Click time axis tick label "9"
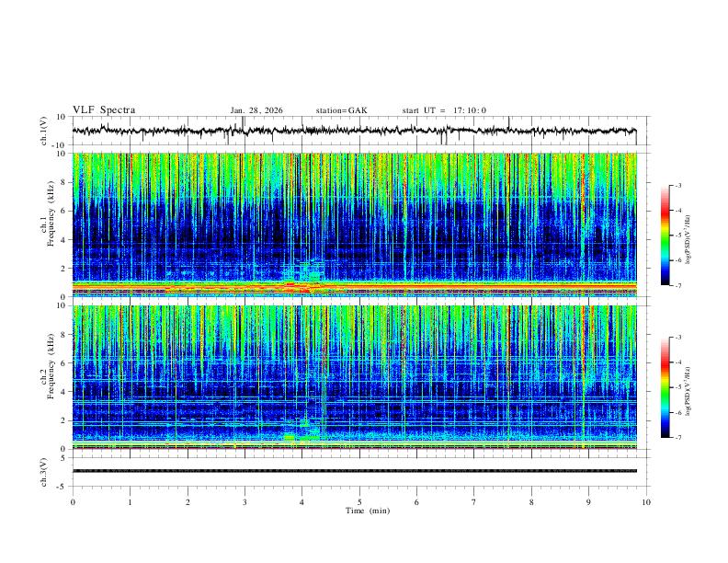The width and height of the screenshot is (728, 563). (588, 502)
